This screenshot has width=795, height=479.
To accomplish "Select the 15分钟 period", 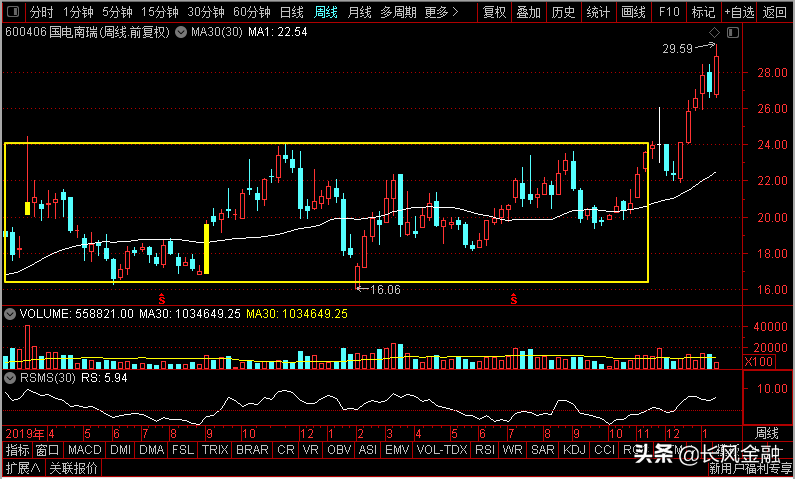I will coord(160,12).
